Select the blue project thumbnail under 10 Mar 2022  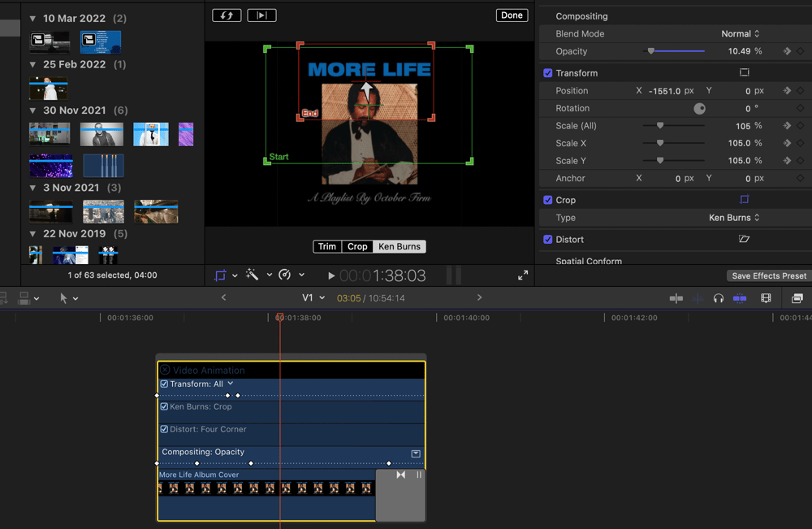101,42
